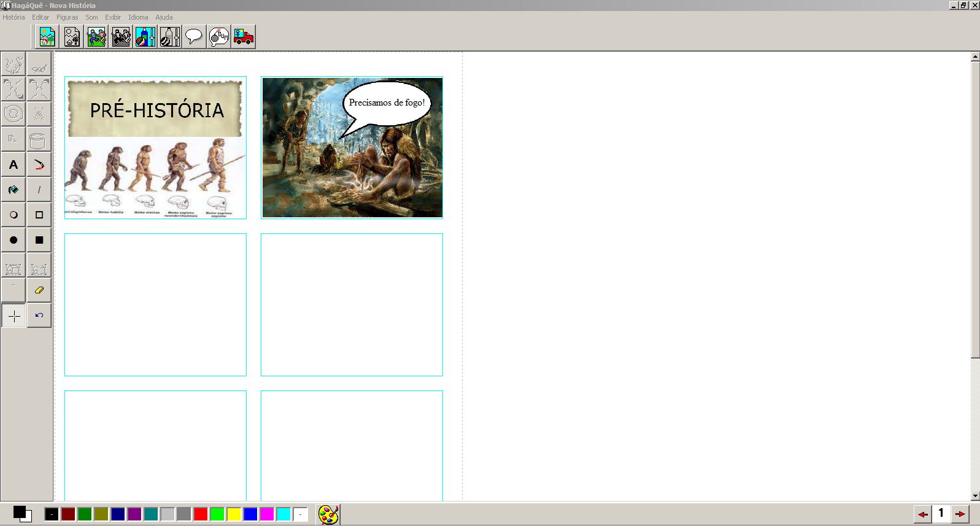Viewport: 980px width, 526px height.
Task: Click the foreground/background color indicator
Action: 23,514
